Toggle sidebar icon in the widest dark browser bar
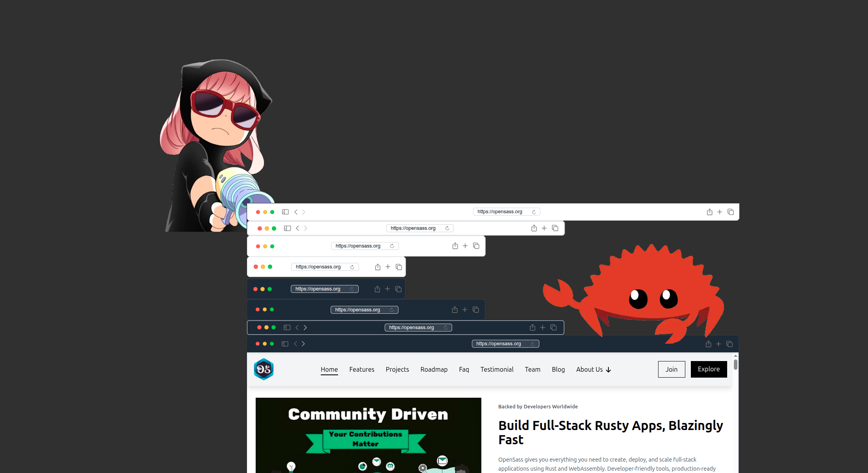The width and height of the screenshot is (868, 473). tap(285, 344)
